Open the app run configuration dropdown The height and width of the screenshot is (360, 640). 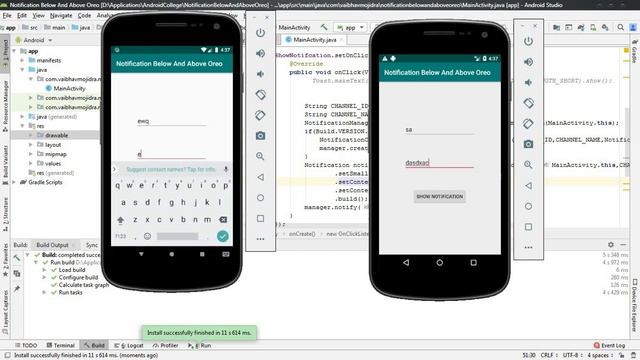(350, 27)
